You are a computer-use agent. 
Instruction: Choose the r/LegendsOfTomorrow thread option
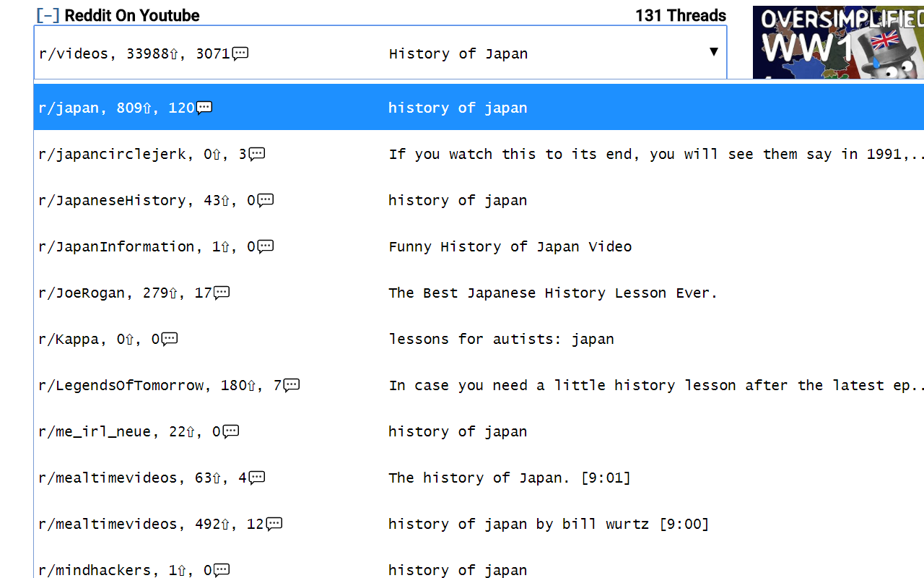point(479,384)
